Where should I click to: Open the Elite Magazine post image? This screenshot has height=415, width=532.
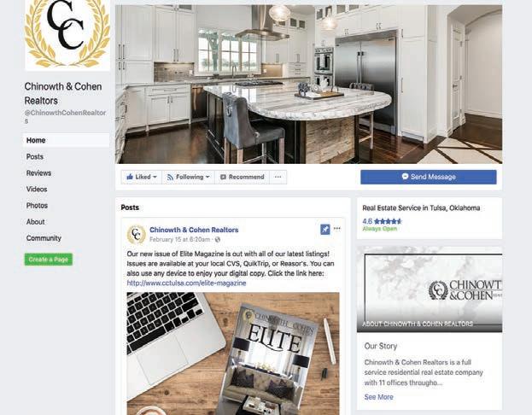pos(233,354)
